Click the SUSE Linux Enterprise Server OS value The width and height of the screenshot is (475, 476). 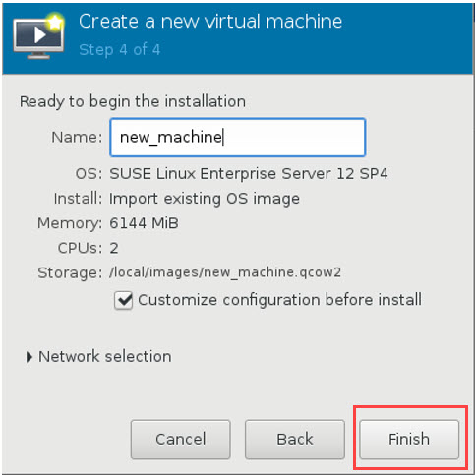[x=249, y=174]
